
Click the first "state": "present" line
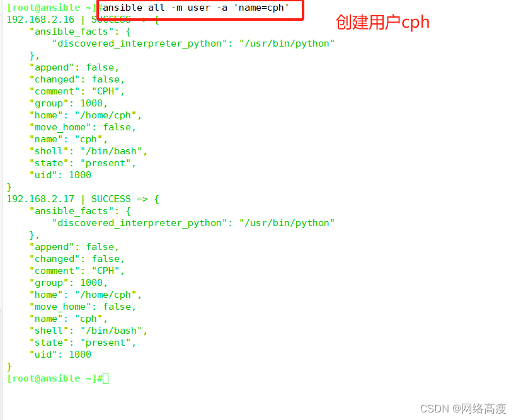pyautogui.click(x=83, y=163)
